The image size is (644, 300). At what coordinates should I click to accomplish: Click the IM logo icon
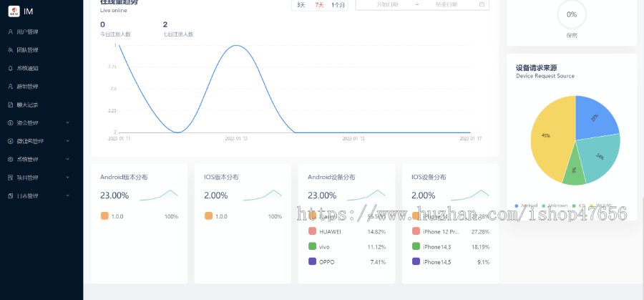[14, 11]
